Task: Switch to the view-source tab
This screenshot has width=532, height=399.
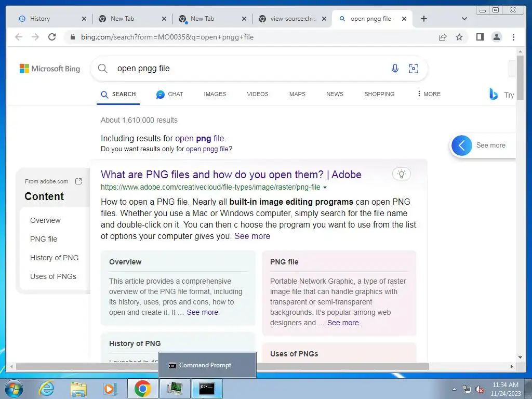Action: point(293,19)
